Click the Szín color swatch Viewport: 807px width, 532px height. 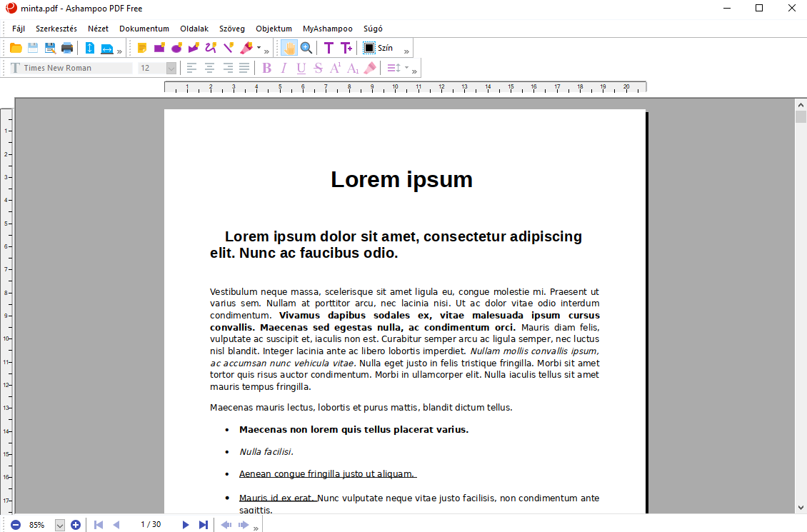[x=369, y=48]
